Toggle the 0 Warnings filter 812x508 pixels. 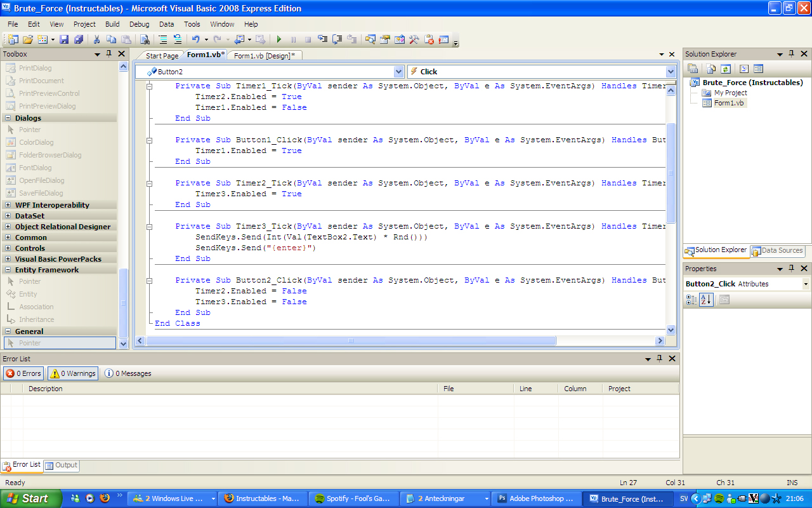point(72,373)
